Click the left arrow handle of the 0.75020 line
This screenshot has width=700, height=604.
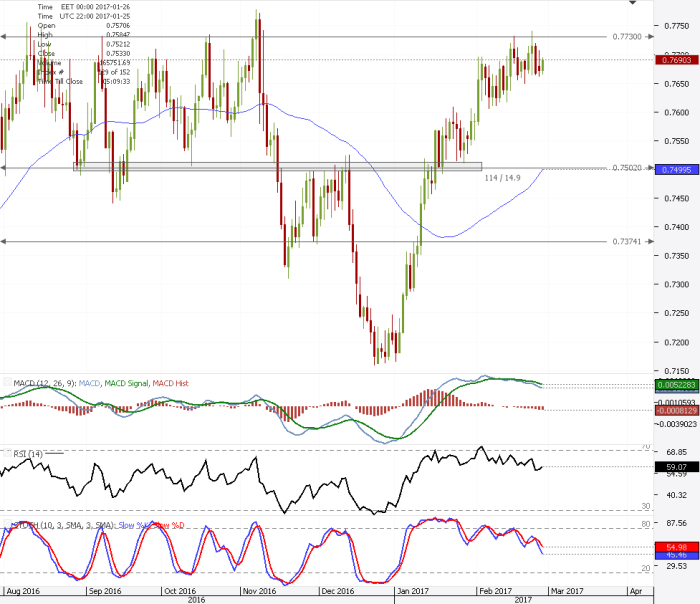click(3, 168)
